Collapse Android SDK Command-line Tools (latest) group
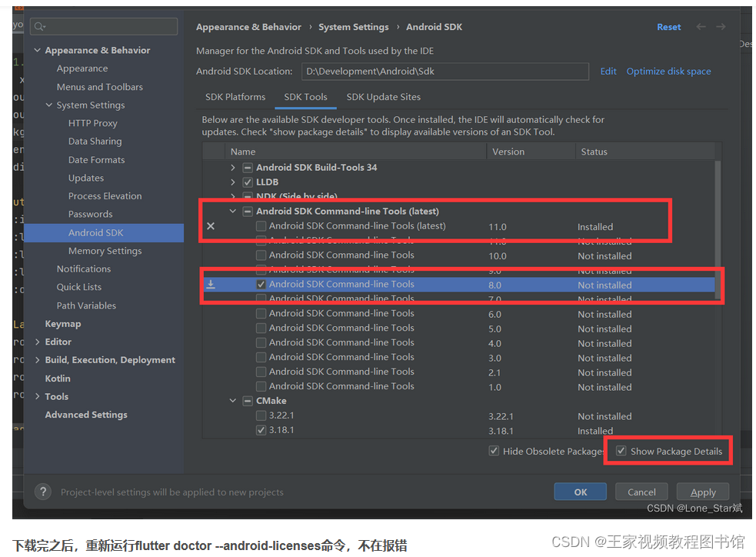The width and height of the screenshot is (756, 557). pyautogui.click(x=232, y=211)
